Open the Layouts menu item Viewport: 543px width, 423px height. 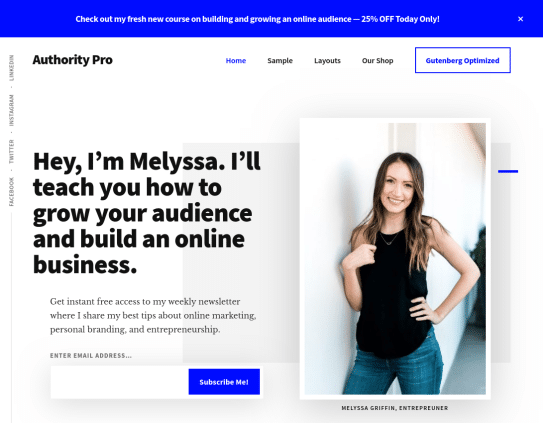coord(327,61)
